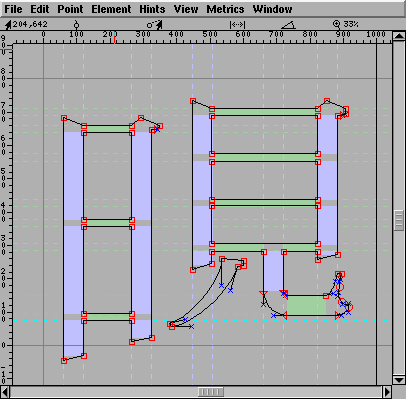Click the scroll left arrow
The width and height of the screenshot is (406, 399).
click(5, 391)
